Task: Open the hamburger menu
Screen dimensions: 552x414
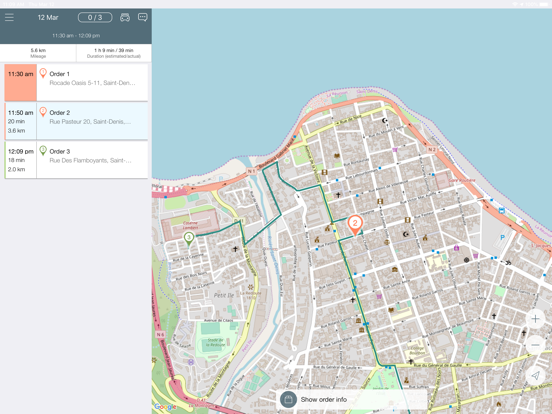Action: [x=10, y=17]
